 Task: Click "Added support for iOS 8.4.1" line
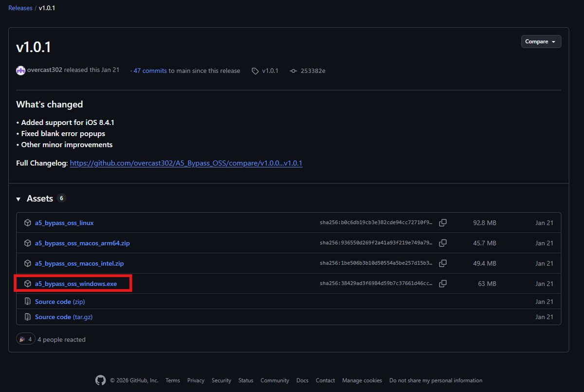pyautogui.click(x=68, y=123)
